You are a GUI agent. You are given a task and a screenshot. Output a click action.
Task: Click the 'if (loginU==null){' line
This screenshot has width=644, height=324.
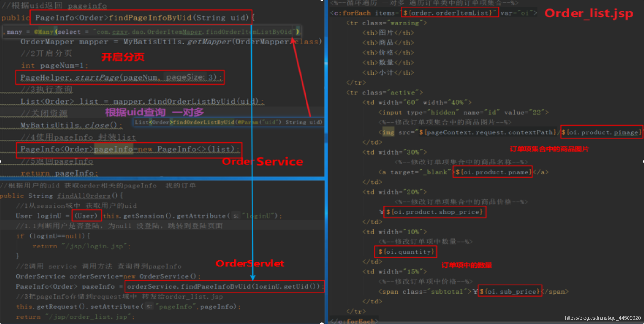[53, 236]
